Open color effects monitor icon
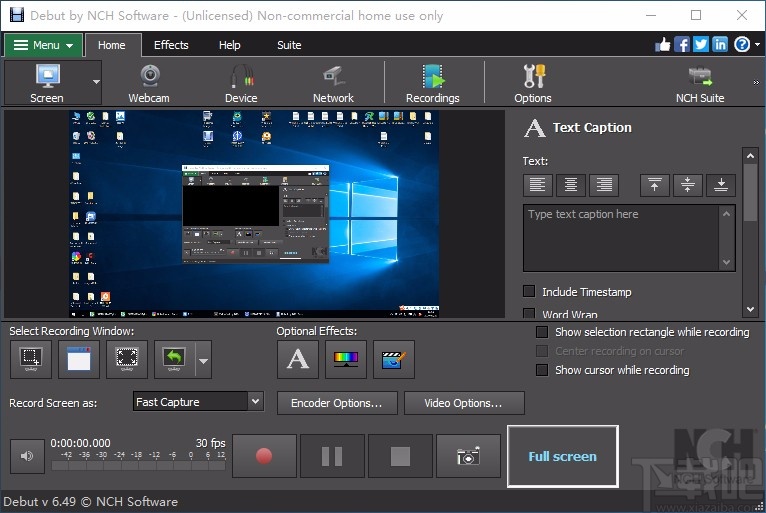766x513 pixels. coord(346,360)
